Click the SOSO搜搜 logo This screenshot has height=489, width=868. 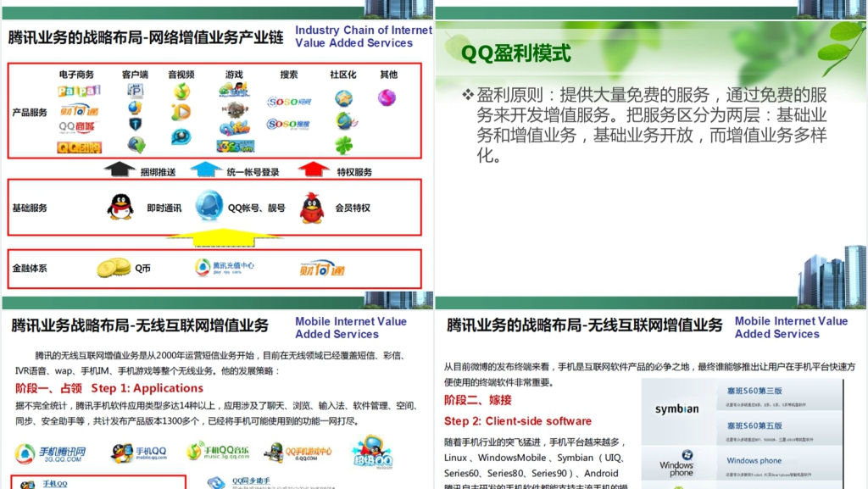click(x=288, y=124)
